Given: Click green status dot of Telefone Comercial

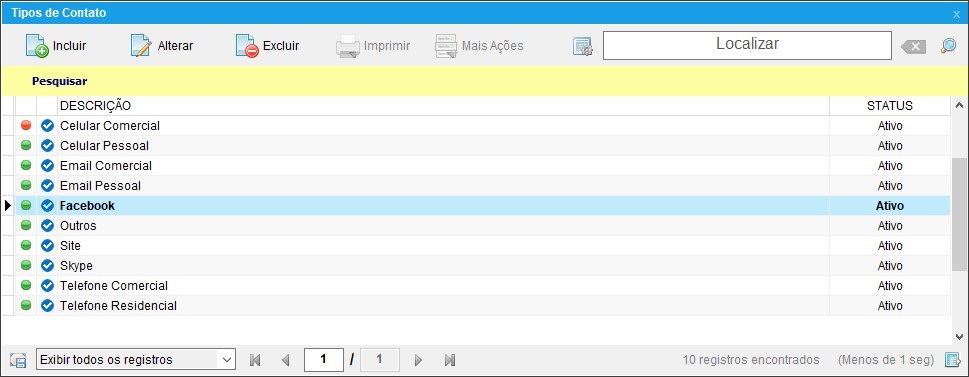Looking at the screenshot, I should pyautogui.click(x=26, y=286).
